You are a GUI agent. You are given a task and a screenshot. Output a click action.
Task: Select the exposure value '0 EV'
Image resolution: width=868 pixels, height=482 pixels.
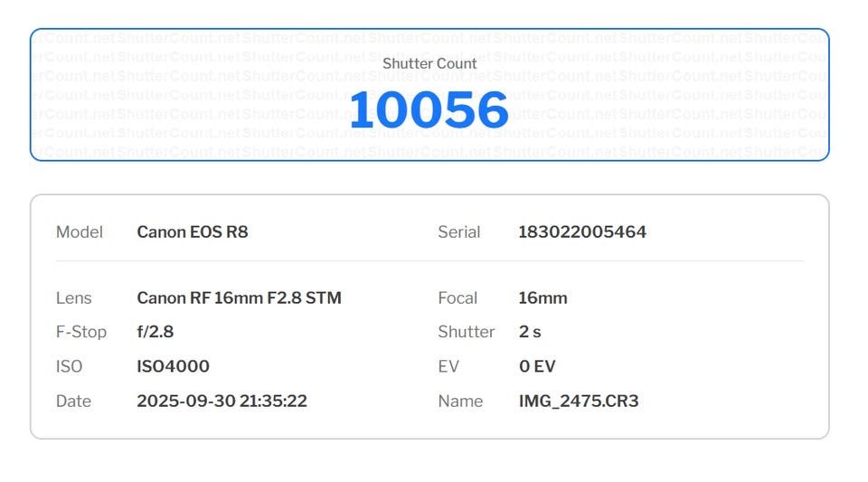click(x=537, y=366)
